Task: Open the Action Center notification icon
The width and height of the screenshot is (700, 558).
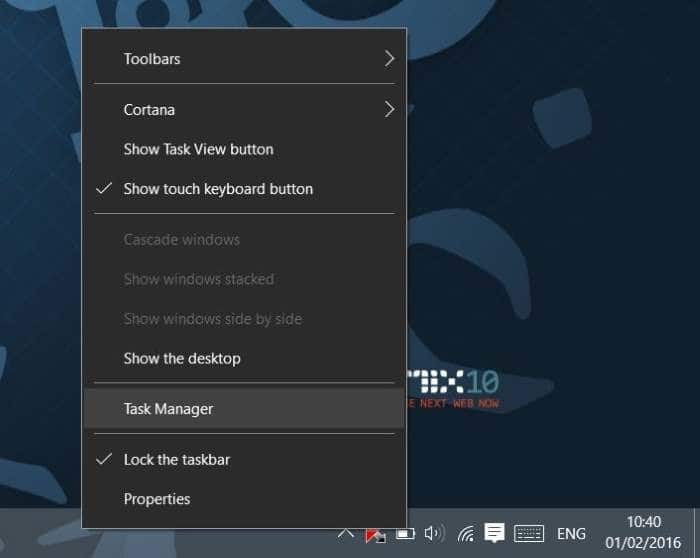Action: pos(494,533)
